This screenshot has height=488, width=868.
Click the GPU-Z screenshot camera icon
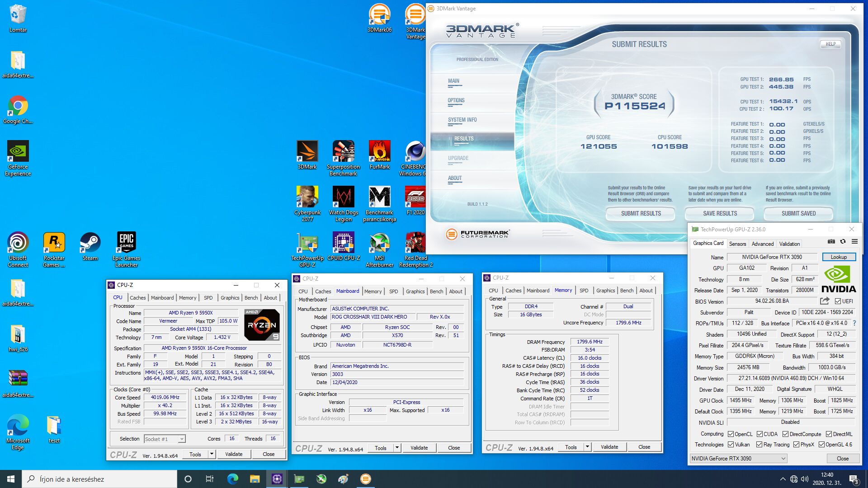831,242
